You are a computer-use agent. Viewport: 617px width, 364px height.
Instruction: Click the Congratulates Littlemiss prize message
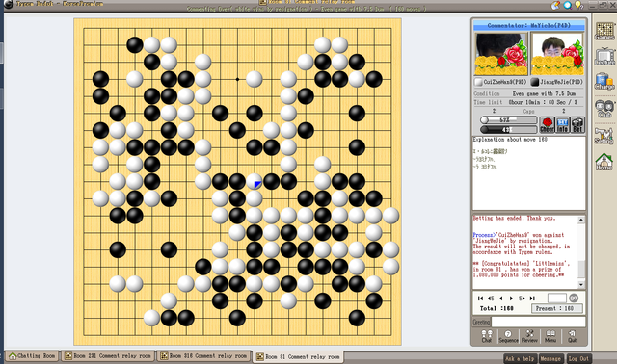[x=522, y=270]
